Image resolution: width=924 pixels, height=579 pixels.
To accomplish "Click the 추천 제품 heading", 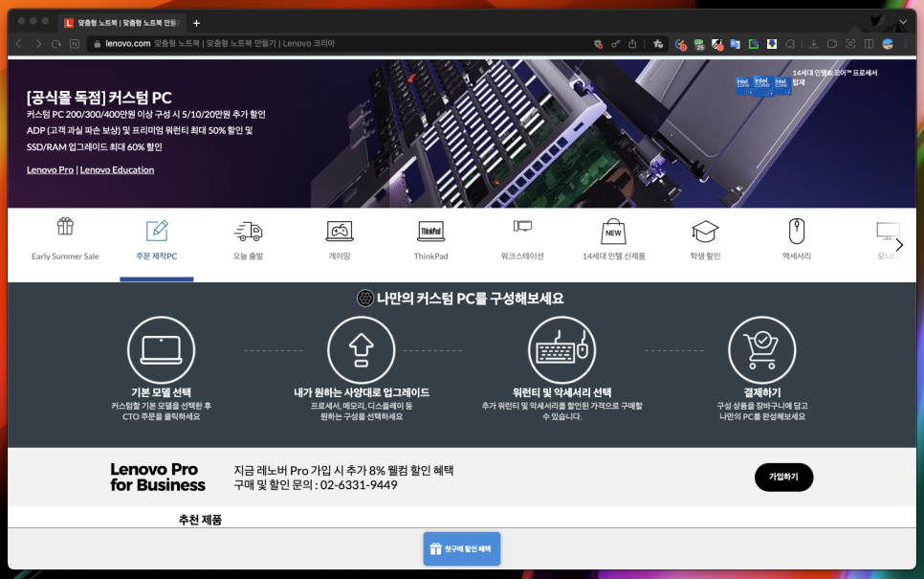I will coord(200,520).
